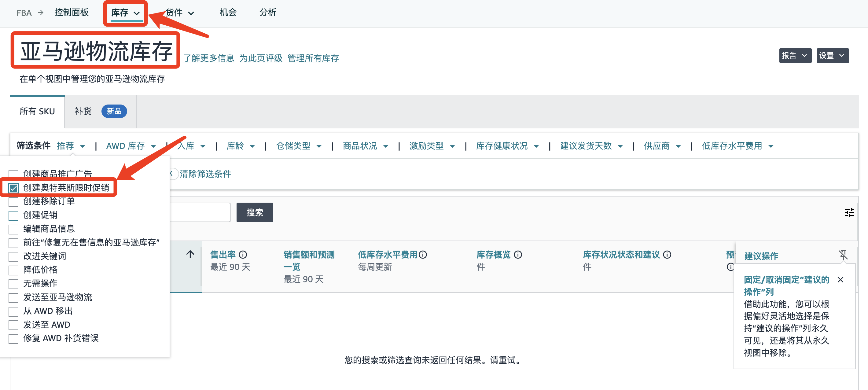The image size is (868, 390).
Task: Expand the 商品状况 filter dropdown
Action: 366,146
